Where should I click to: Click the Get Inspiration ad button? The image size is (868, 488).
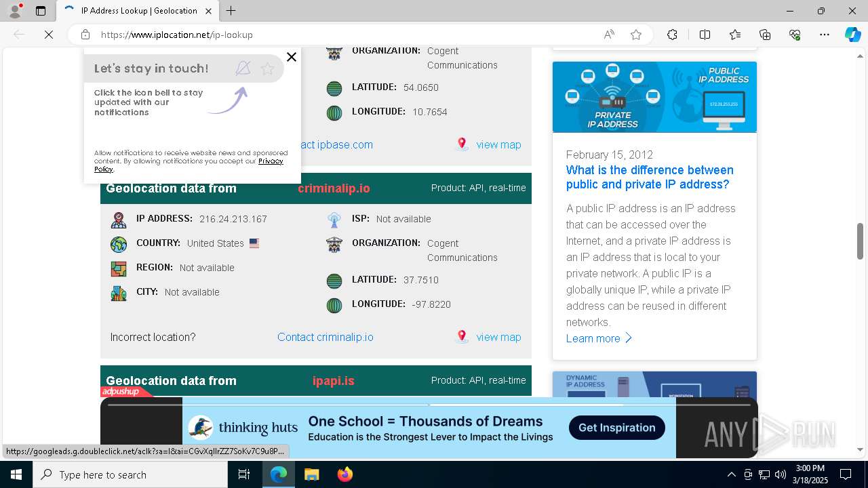[x=617, y=428]
